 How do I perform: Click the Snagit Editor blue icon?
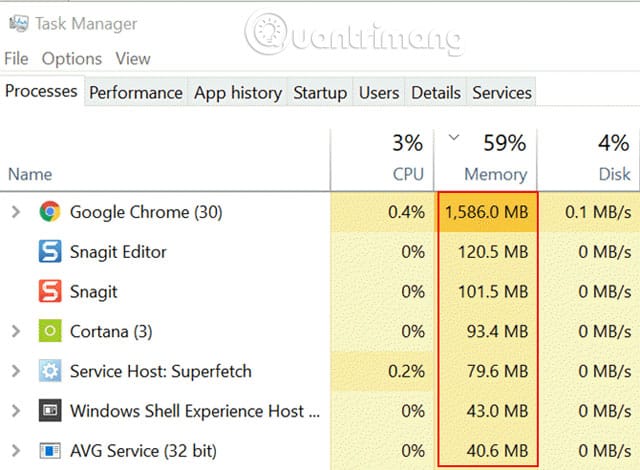[x=50, y=251]
